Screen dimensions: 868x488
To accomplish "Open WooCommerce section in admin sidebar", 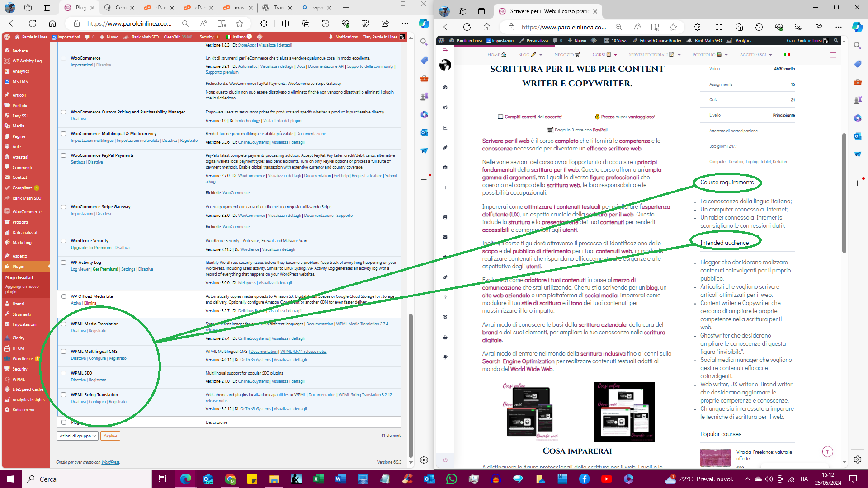I will point(27,212).
